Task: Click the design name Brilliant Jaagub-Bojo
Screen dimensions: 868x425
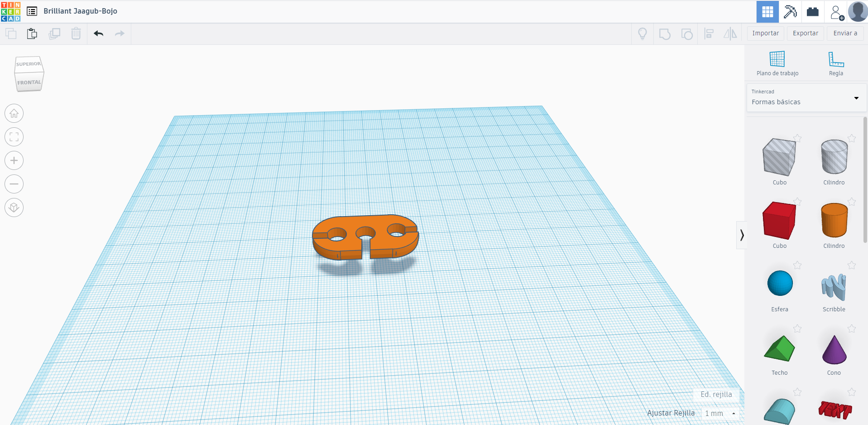Action: click(80, 11)
